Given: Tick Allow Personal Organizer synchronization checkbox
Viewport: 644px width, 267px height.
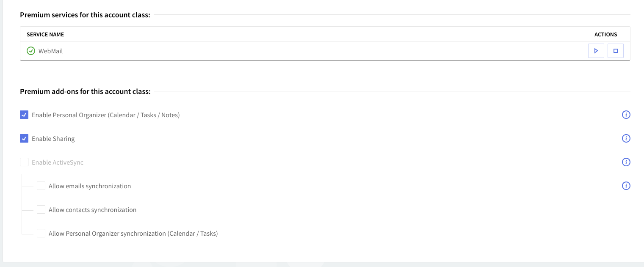Looking at the screenshot, I should click(x=41, y=233).
